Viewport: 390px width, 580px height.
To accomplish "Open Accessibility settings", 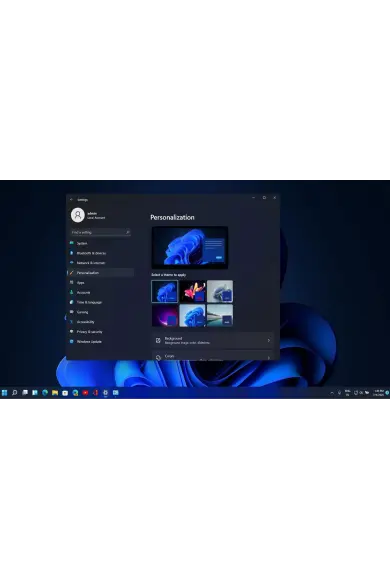I will (x=100, y=322).
